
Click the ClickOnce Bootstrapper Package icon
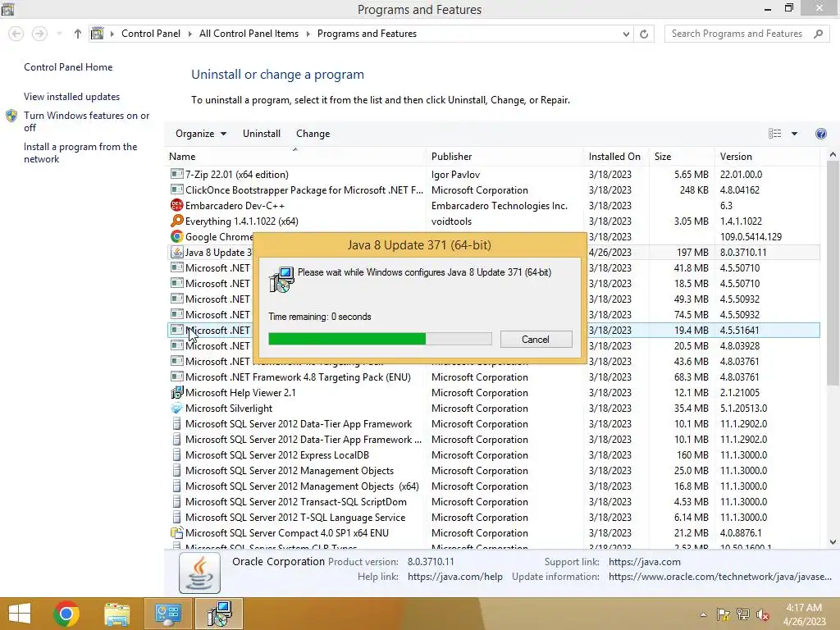(x=176, y=189)
